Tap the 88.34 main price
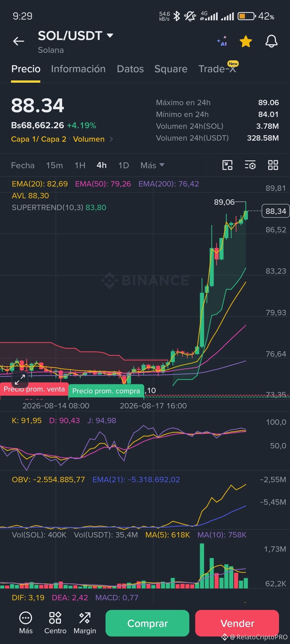Image resolution: width=290 pixels, height=644 pixels. (x=38, y=105)
